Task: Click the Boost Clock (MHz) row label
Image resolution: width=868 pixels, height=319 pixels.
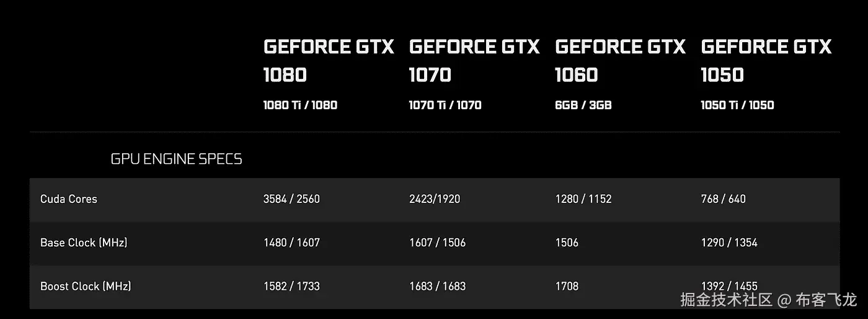Action: [86, 286]
